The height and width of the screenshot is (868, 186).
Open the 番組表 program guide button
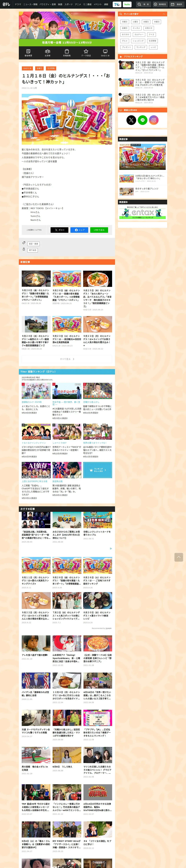click(x=177, y=4)
